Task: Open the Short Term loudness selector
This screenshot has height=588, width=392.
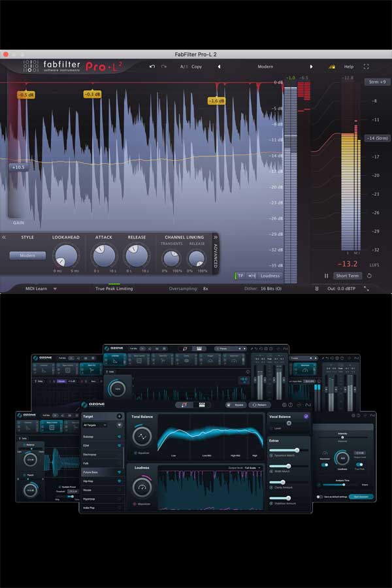Action: (x=348, y=276)
